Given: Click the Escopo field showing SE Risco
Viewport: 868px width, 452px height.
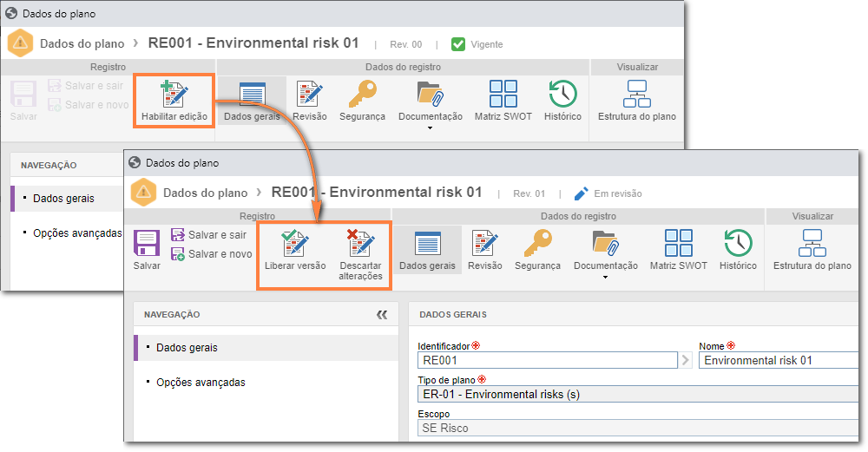Looking at the screenshot, I should click(x=638, y=429).
